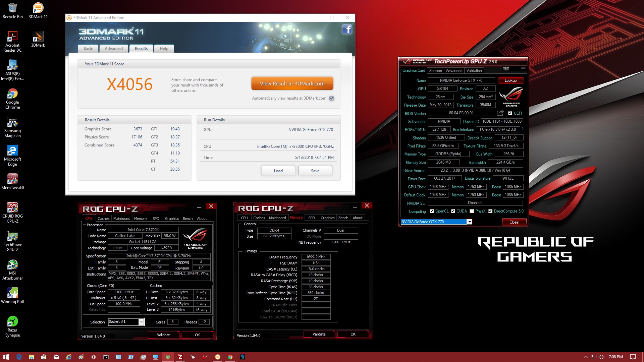The image size is (644, 362).
Task: Open the Recycle Bin desktop icon
Action: tap(12, 11)
